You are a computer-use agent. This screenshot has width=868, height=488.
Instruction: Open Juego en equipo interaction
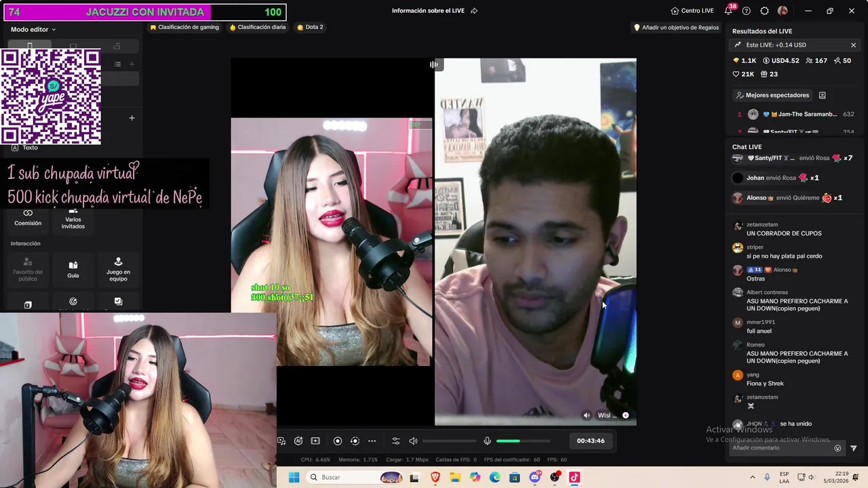[x=118, y=269]
